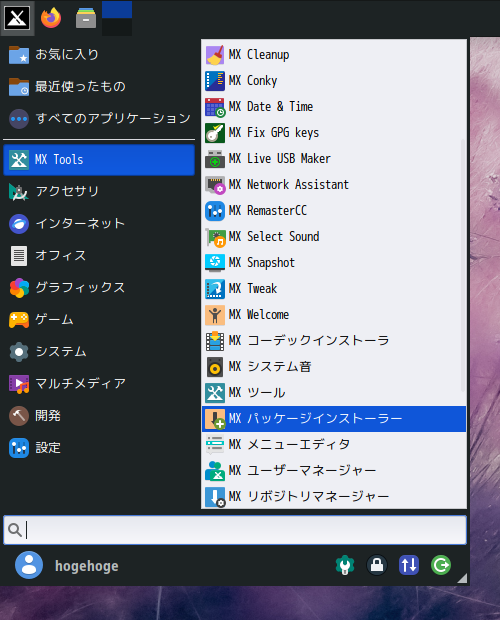Select MX パッケージインストーラー entry
This screenshot has width=500, height=620.
point(334,419)
